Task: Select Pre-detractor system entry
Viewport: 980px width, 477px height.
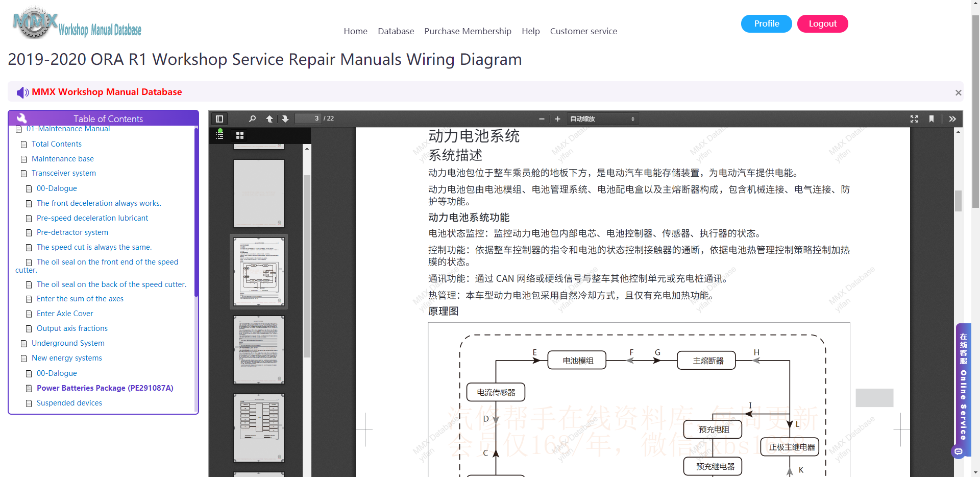Action: point(72,232)
